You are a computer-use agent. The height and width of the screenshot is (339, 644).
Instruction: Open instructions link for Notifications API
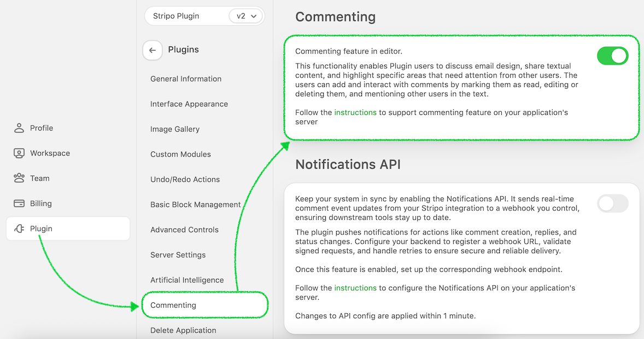(x=355, y=288)
